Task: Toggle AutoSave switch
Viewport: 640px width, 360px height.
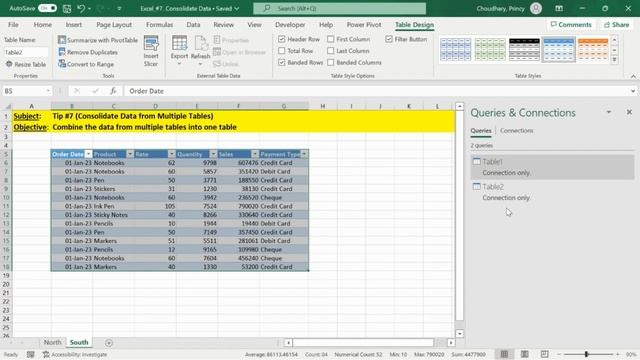Action: pos(47,8)
